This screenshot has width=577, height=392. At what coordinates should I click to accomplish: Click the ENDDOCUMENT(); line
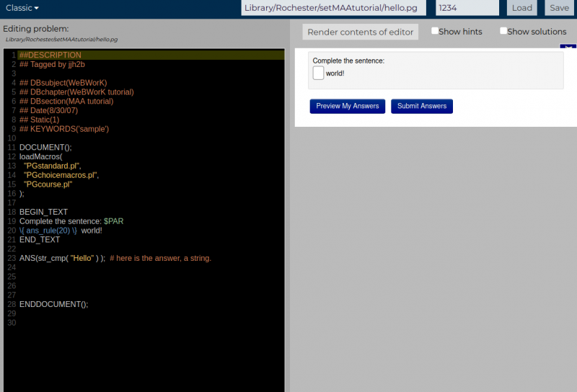pos(53,304)
